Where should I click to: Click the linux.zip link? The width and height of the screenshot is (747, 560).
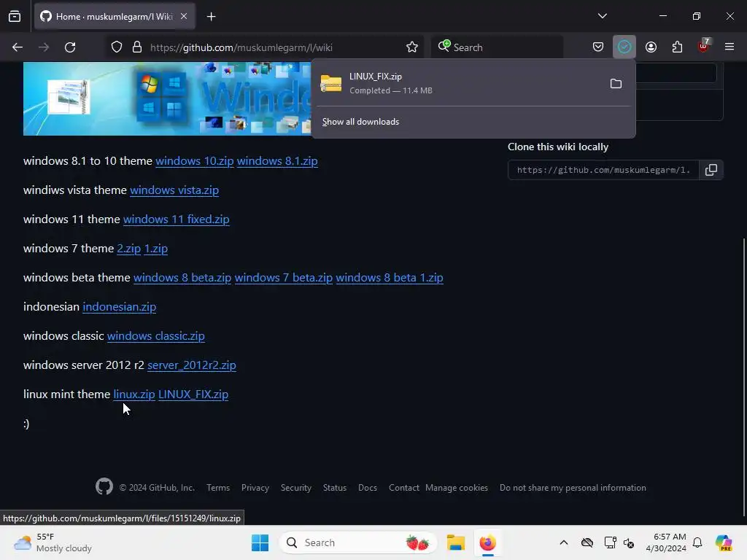tap(134, 394)
